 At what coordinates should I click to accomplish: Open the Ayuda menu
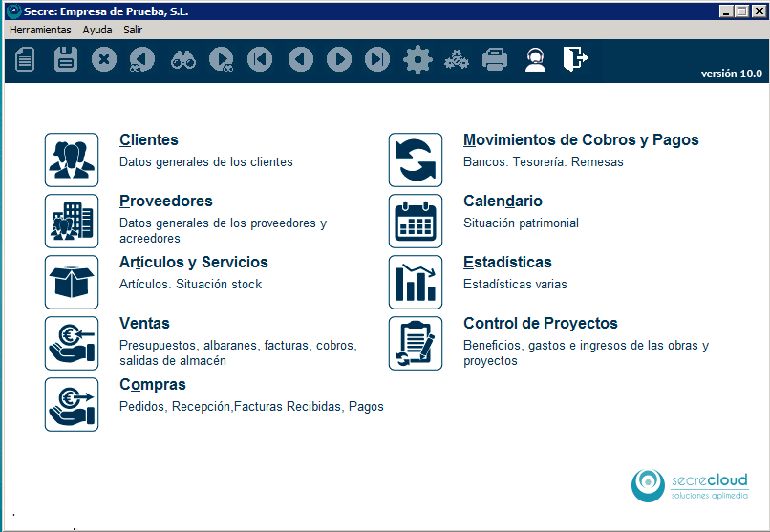pos(97,30)
